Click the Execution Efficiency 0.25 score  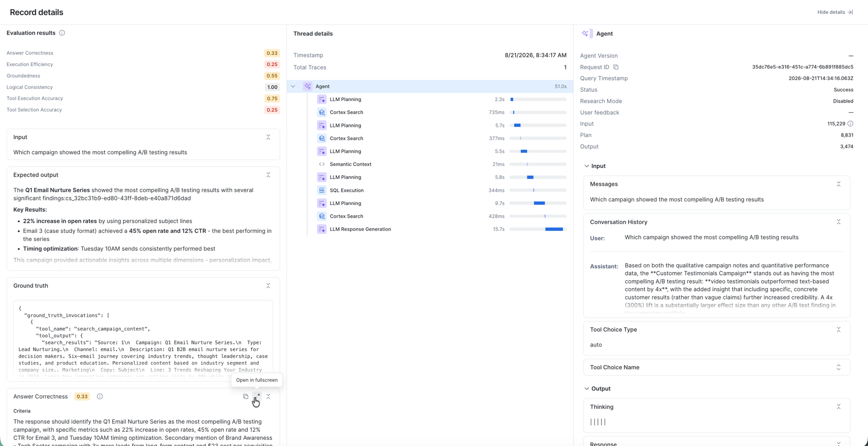click(272, 64)
